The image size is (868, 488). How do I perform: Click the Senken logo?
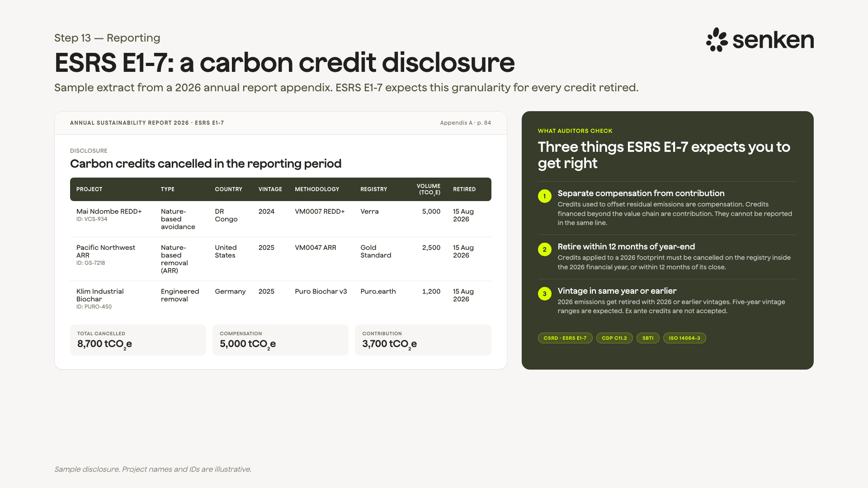pyautogui.click(x=760, y=40)
